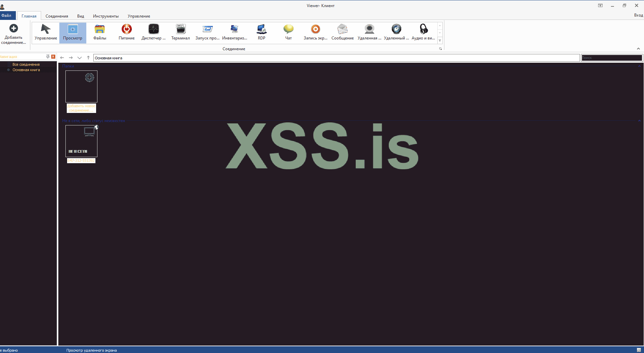Open the Вид ribbon tab
This screenshot has width=644, height=353.
click(81, 16)
